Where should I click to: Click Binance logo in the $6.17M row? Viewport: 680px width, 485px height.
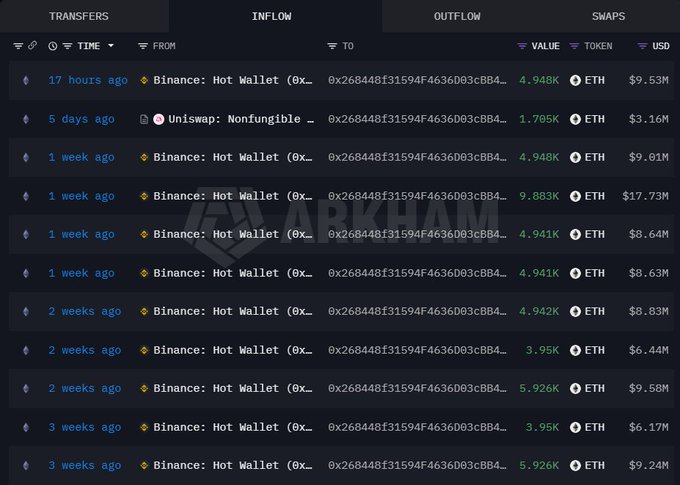point(144,427)
